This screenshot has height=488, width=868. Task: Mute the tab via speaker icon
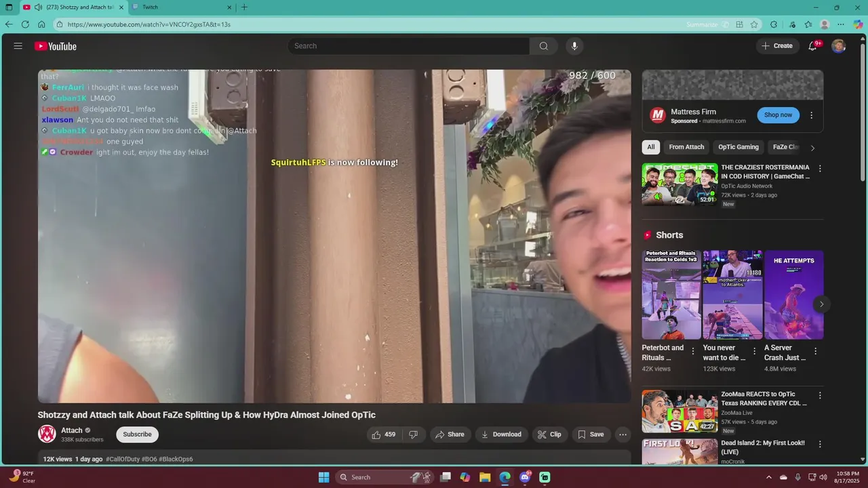point(38,7)
